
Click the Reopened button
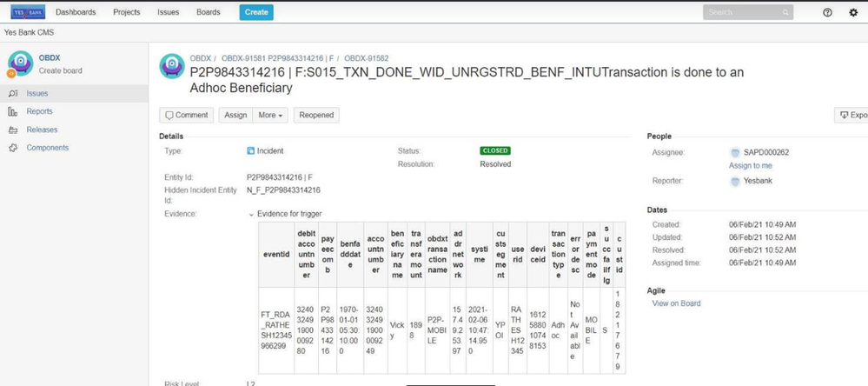point(316,115)
